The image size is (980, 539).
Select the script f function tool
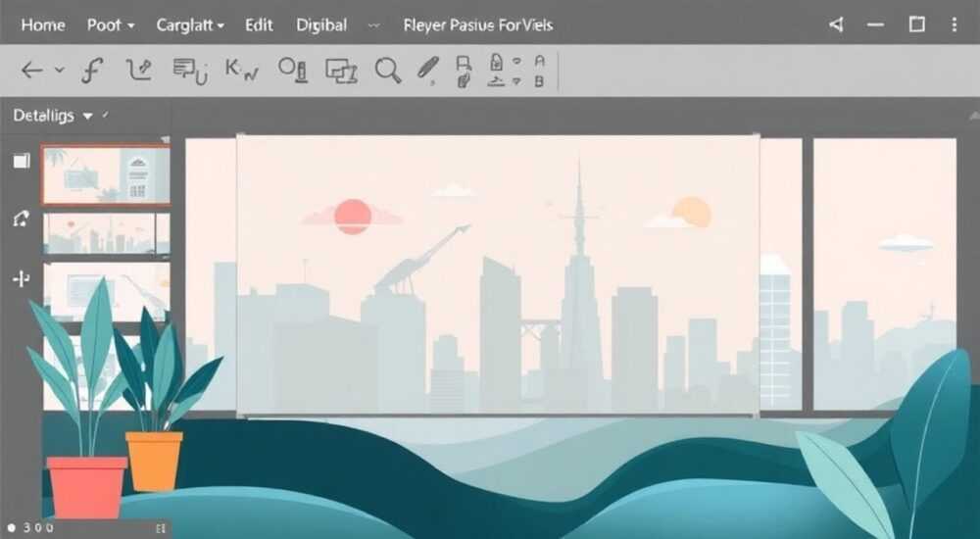pyautogui.click(x=91, y=70)
